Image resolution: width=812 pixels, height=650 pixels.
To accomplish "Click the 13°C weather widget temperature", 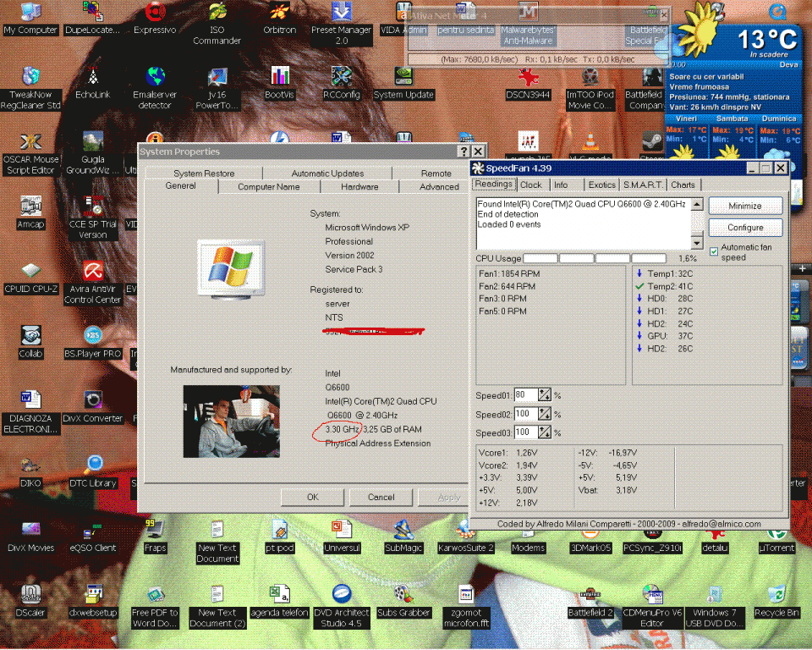I will (767, 40).
